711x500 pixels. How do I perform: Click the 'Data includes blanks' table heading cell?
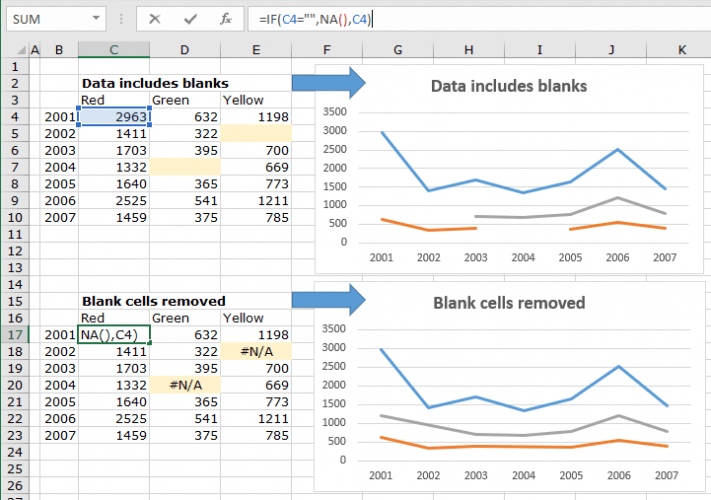tap(155, 83)
